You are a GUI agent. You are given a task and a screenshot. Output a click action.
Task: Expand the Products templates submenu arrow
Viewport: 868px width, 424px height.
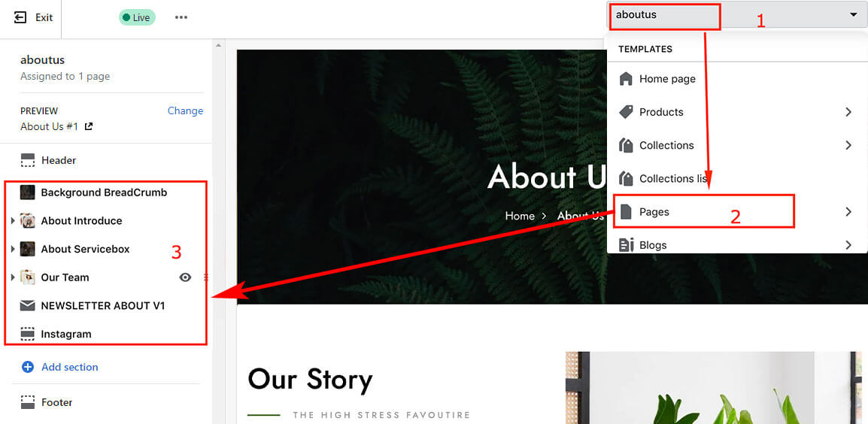click(x=848, y=112)
